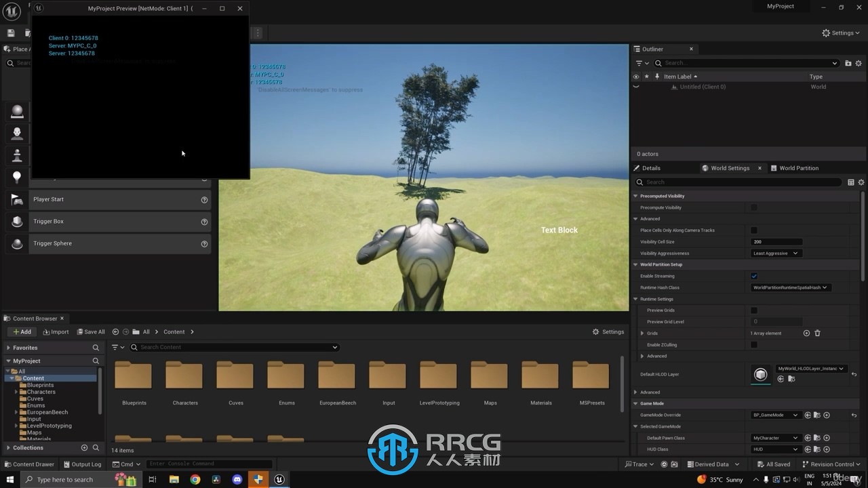Open Derived Data menu
This screenshot has width=868, height=488.
pyautogui.click(x=713, y=464)
